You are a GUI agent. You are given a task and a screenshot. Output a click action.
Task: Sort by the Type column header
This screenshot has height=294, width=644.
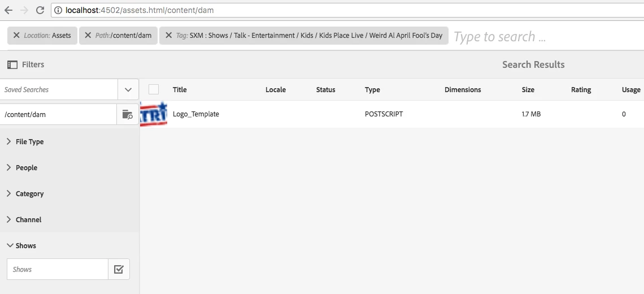pyautogui.click(x=372, y=90)
